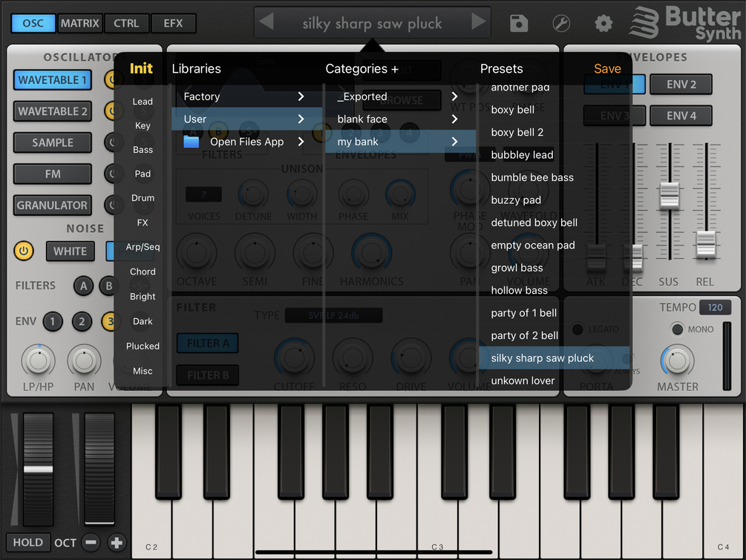Image resolution: width=746 pixels, height=560 pixels.
Task: Select the WHITE noise button
Action: 70,251
